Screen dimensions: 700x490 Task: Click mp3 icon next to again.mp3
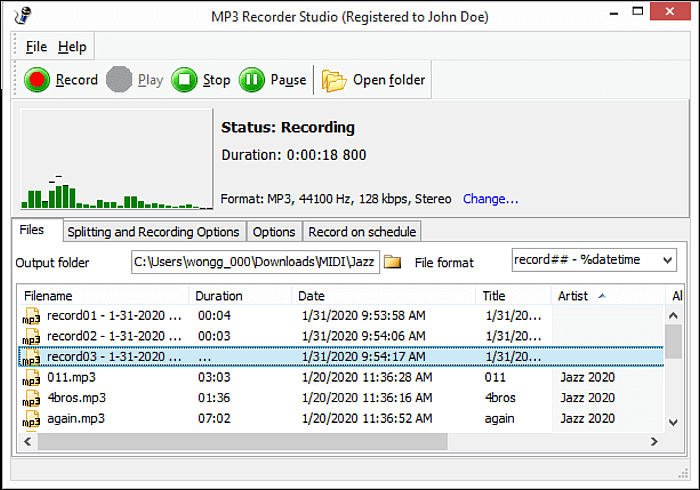32,419
